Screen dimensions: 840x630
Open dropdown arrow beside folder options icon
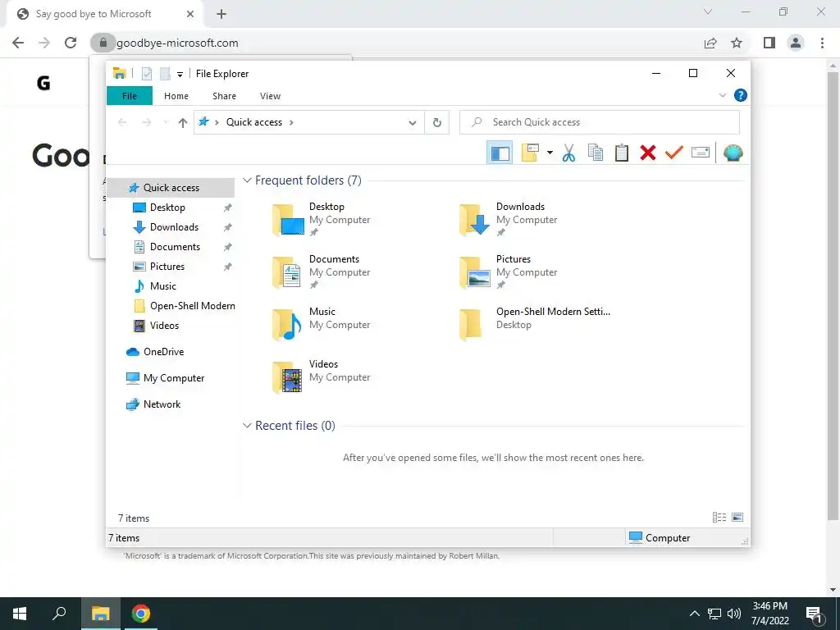tap(550, 153)
